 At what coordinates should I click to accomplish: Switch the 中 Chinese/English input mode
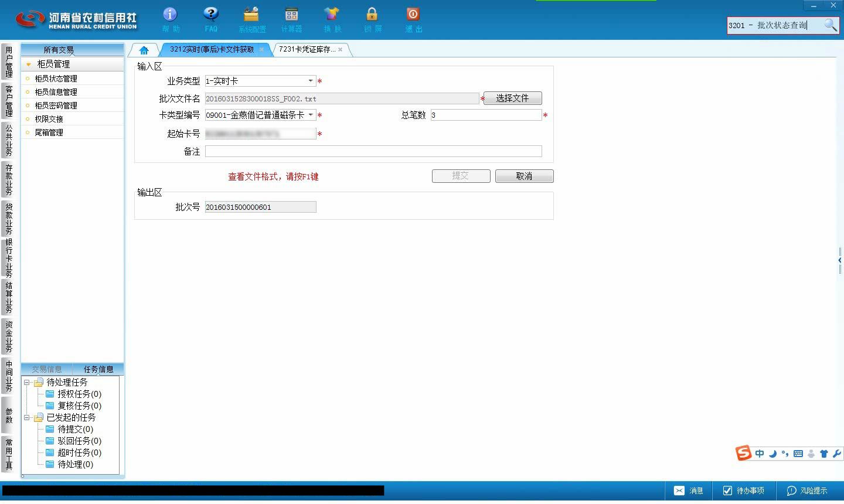pyautogui.click(x=760, y=454)
